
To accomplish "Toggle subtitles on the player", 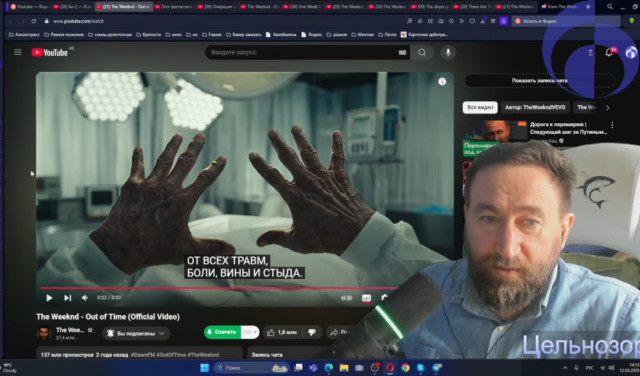I will [366, 298].
